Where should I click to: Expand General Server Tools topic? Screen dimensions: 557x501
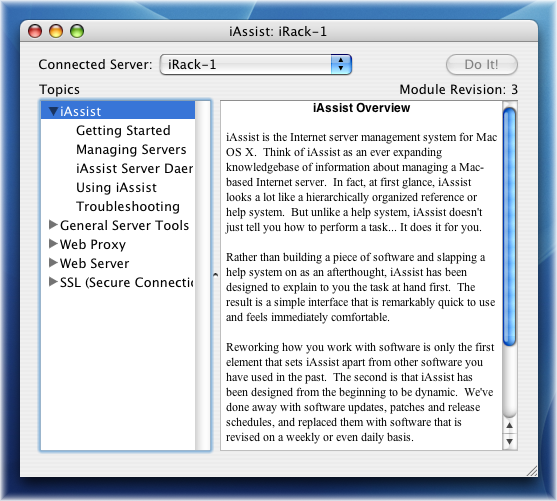pyautogui.click(x=53, y=225)
